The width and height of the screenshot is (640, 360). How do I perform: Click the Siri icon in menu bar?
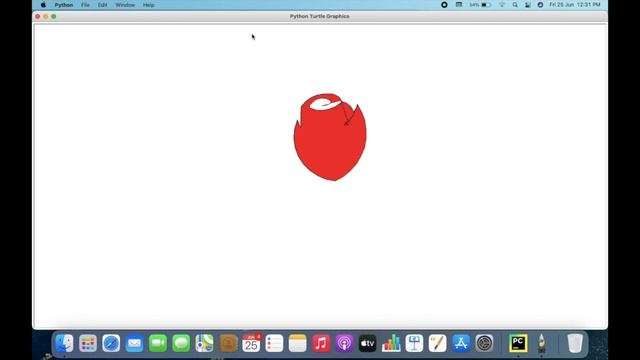(x=540, y=5)
